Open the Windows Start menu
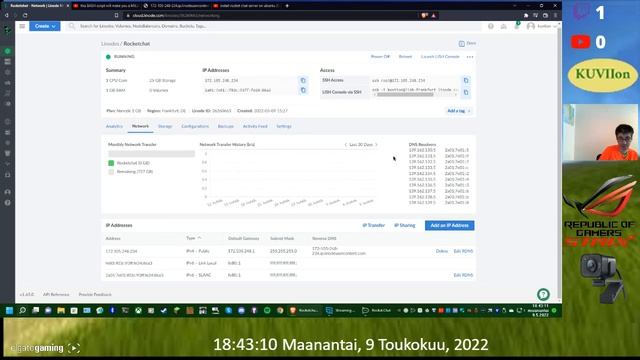Image resolution: width=640 pixels, height=360 pixels. [9, 311]
